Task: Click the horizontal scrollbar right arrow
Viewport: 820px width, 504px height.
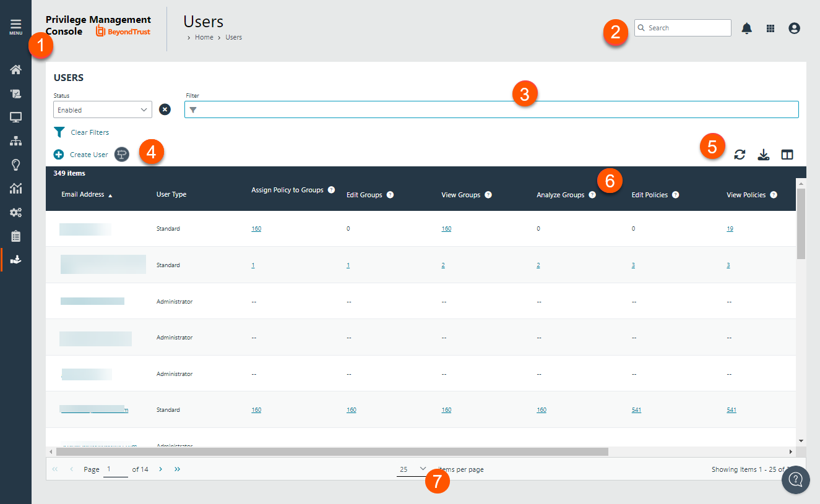Action: point(790,452)
